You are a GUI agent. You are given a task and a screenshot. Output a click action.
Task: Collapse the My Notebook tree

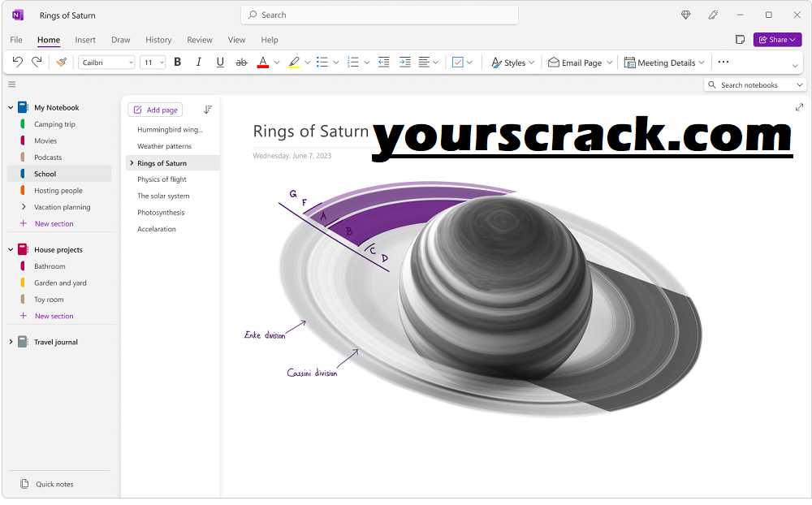pos(11,108)
